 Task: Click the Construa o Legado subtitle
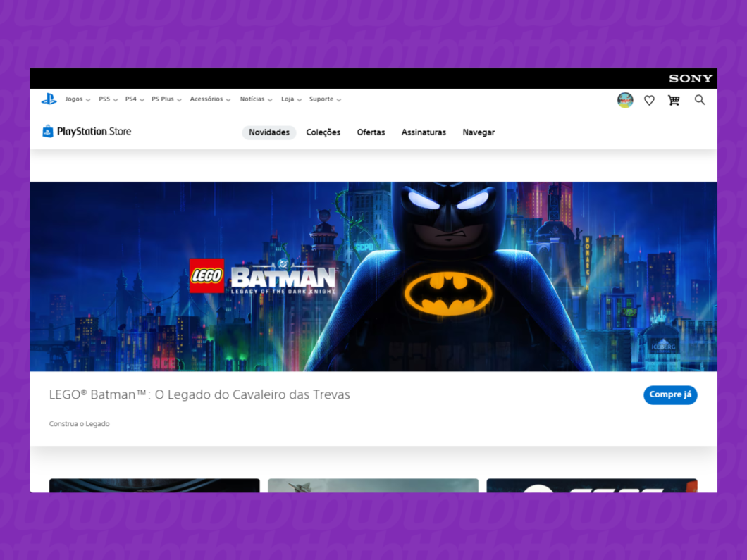point(79,424)
